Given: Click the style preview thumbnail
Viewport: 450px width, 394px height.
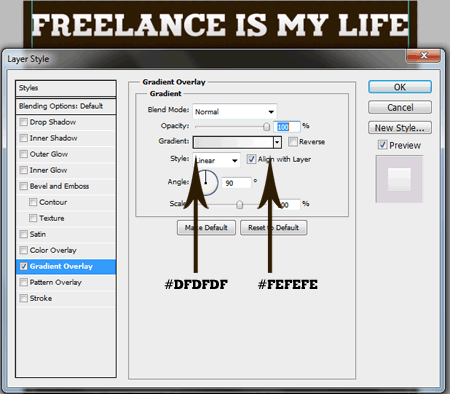Looking at the screenshot, I should coord(399,179).
